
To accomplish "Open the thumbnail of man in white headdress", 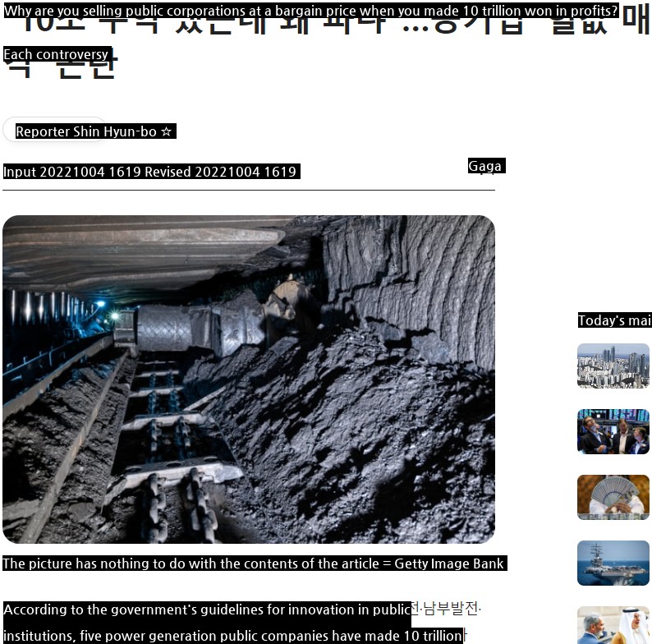I will coord(613,626).
